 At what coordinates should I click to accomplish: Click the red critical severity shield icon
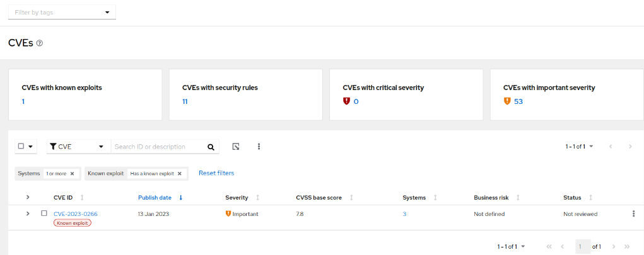click(346, 101)
